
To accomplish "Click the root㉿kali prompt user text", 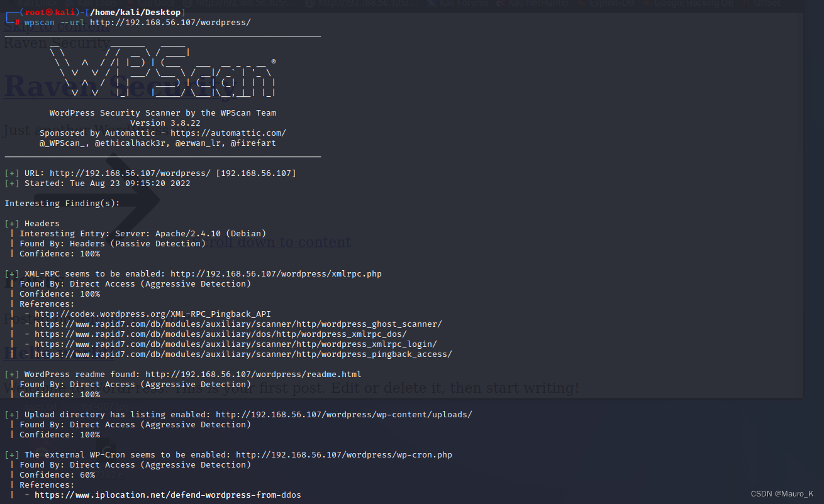I will point(50,13).
